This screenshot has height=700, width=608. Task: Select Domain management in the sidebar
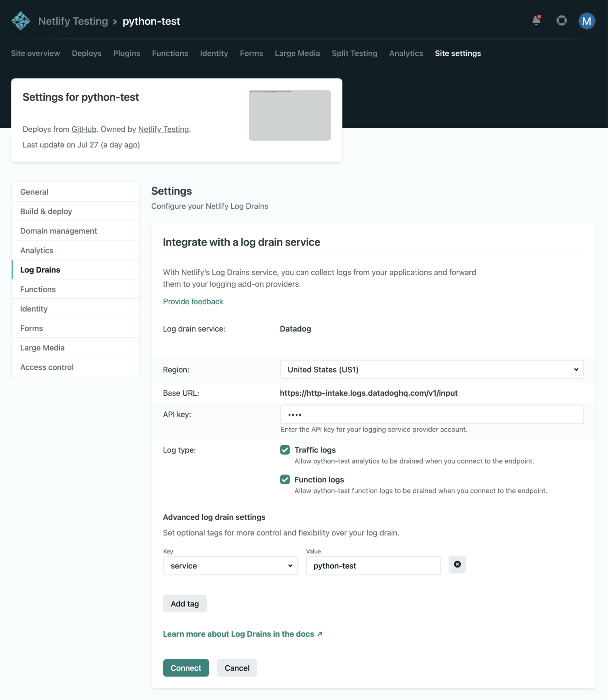[x=59, y=230]
